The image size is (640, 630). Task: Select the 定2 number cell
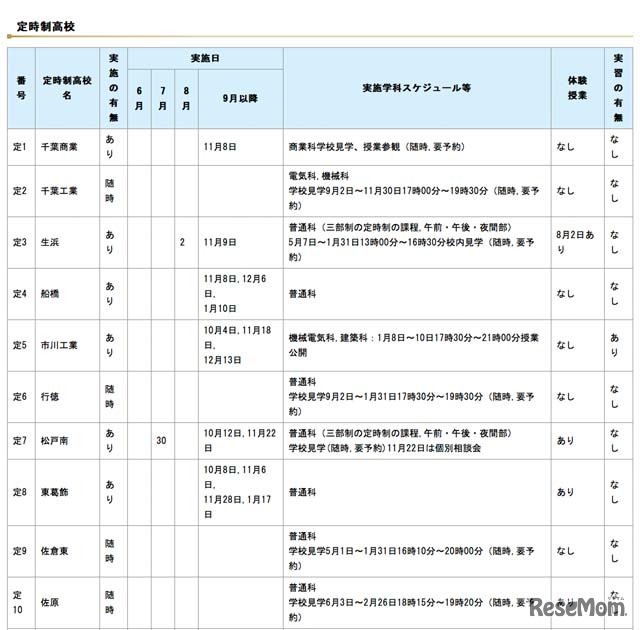click(x=20, y=191)
